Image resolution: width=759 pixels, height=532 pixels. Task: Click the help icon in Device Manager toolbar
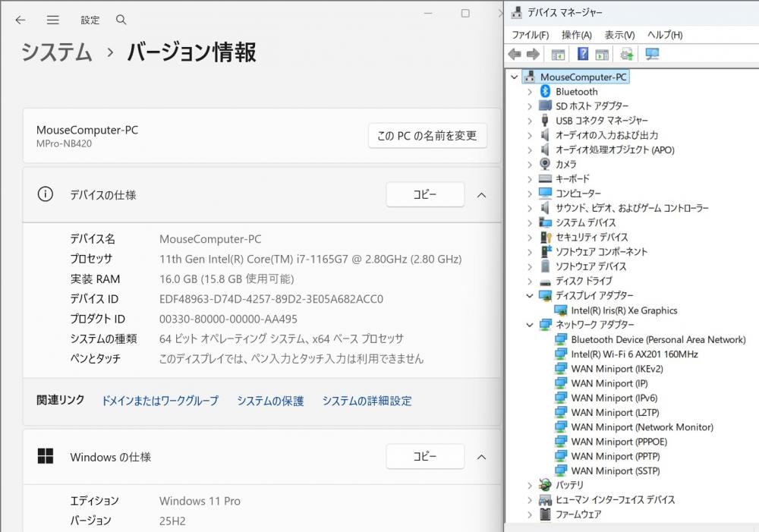pyautogui.click(x=583, y=54)
